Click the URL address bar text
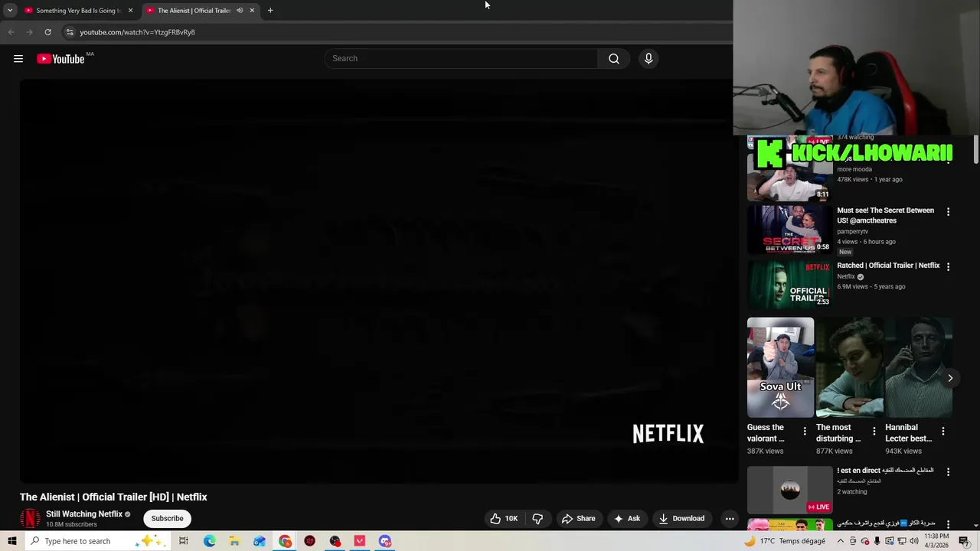Screen dimensions: 980x551 click(x=137, y=32)
